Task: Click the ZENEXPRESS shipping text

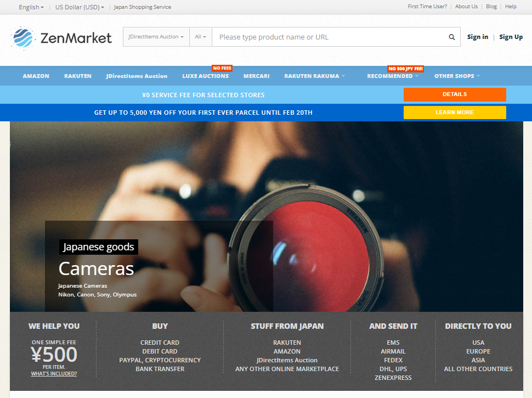Action: tap(393, 378)
